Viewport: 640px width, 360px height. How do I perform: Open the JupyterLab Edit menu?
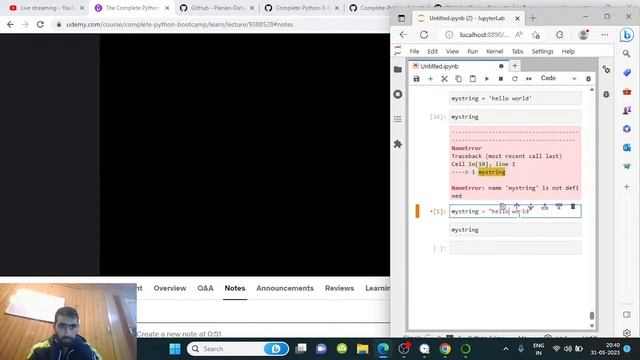(433, 51)
